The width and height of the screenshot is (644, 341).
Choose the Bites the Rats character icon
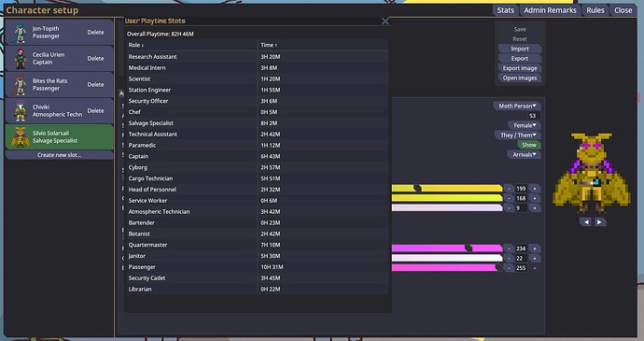coord(21,85)
